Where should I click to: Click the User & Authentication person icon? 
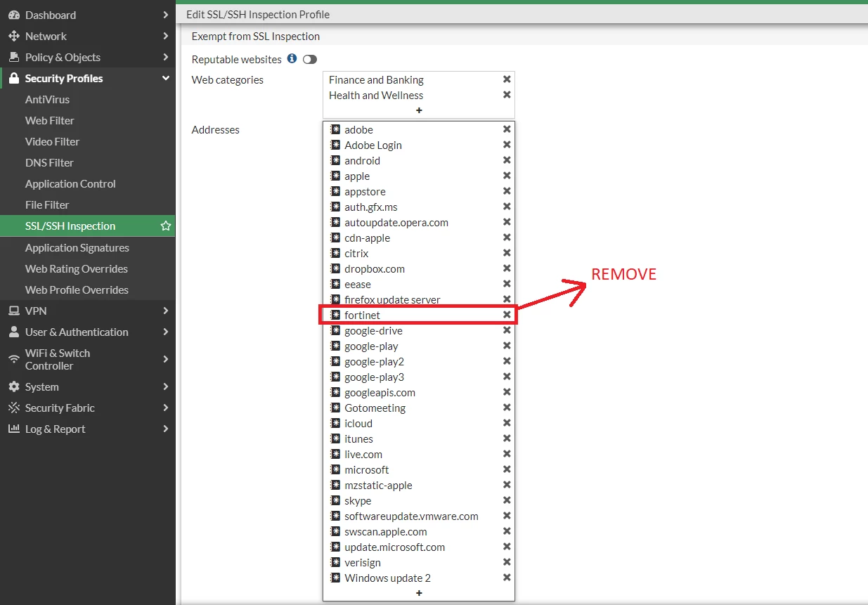pyautogui.click(x=13, y=332)
